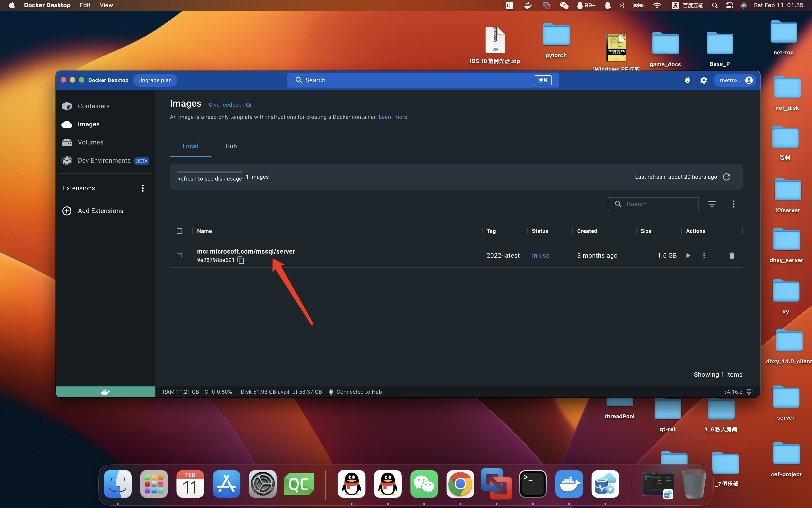Open Finder from the Dock
Screen dimensions: 812x508
tap(118, 484)
